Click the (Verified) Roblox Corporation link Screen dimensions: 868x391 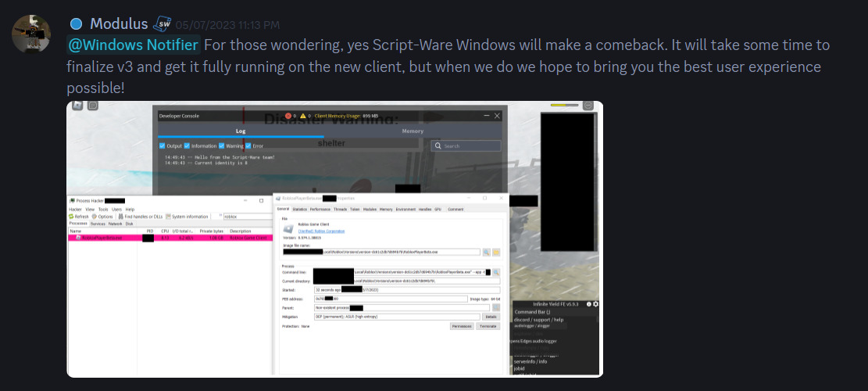[322, 231]
